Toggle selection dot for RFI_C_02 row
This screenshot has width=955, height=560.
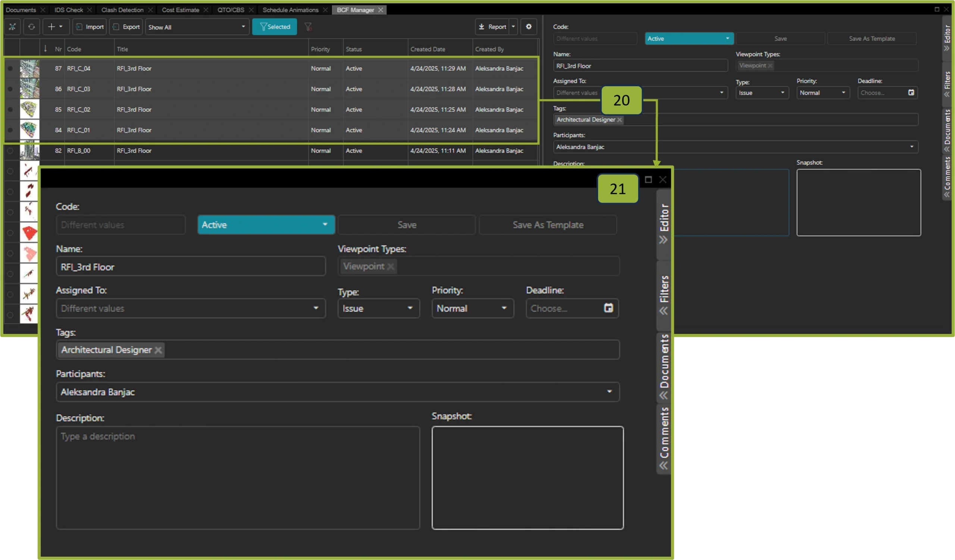(x=10, y=109)
